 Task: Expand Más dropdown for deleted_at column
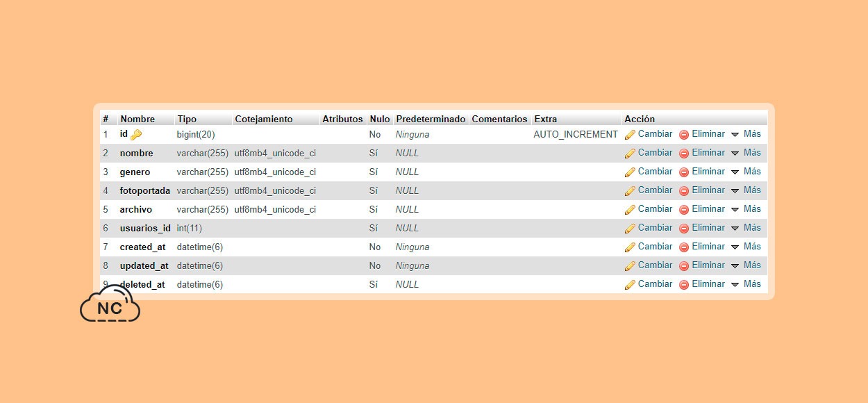[x=746, y=284]
